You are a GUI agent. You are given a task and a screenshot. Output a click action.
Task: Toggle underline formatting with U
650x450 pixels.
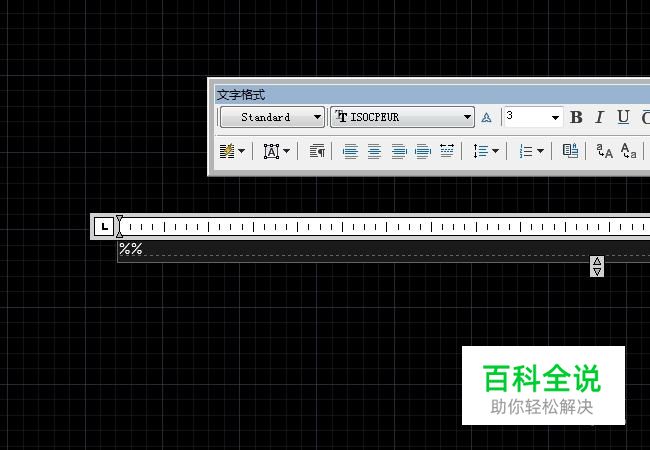click(x=623, y=117)
